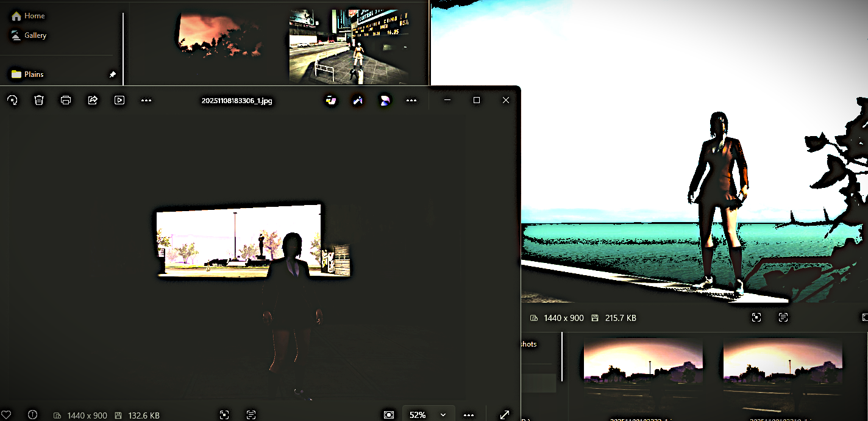
Task: Click scan text icon in 215.7 KB window
Action: 783,317
